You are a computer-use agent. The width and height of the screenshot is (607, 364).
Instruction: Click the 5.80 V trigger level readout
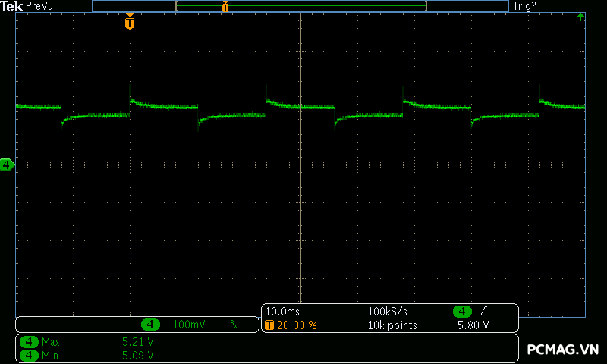[472, 325]
